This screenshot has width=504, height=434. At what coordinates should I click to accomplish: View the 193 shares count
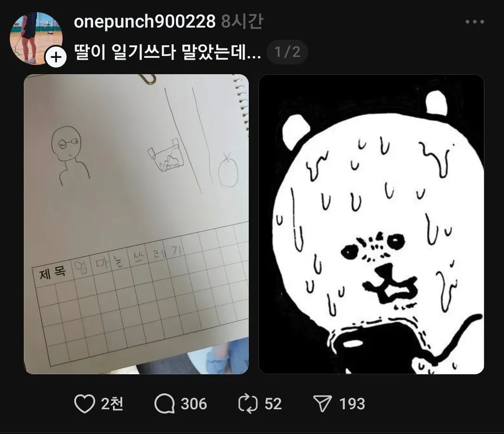[x=352, y=404]
